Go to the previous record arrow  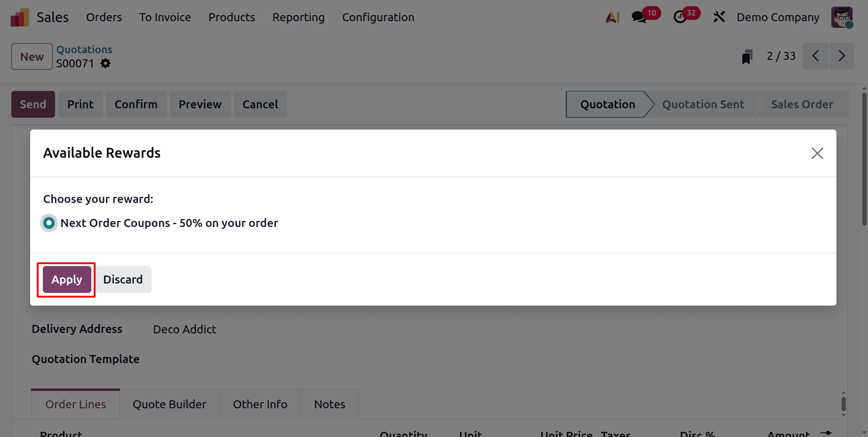[x=816, y=56]
